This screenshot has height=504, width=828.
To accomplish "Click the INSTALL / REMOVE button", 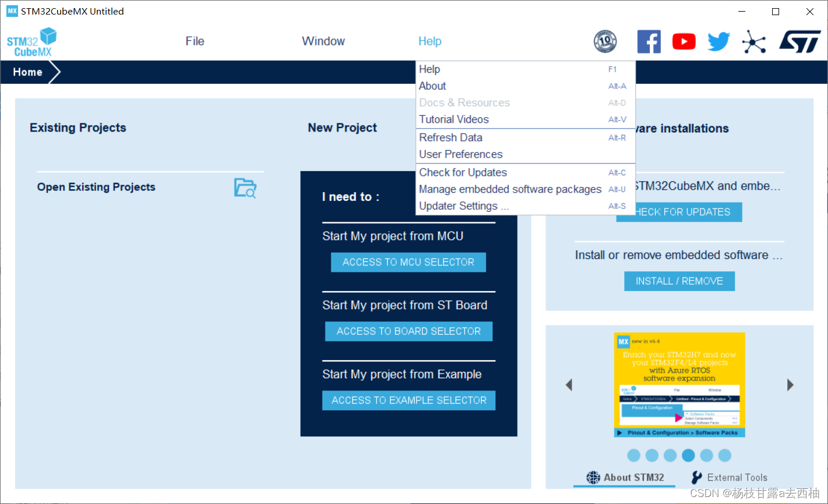I will click(x=680, y=281).
